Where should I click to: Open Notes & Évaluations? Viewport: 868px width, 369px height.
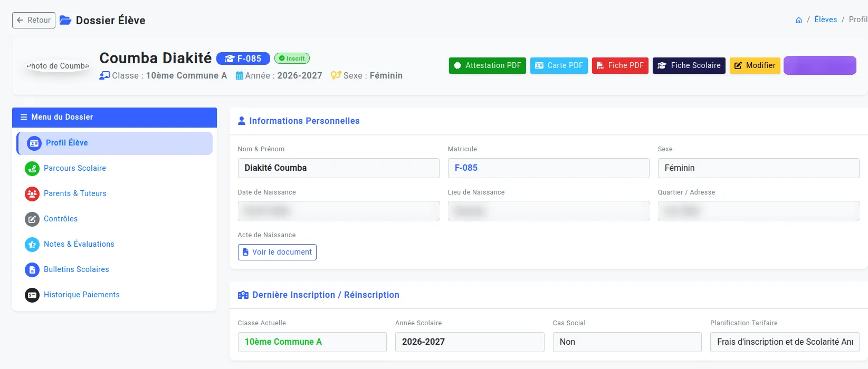pyautogui.click(x=115, y=245)
